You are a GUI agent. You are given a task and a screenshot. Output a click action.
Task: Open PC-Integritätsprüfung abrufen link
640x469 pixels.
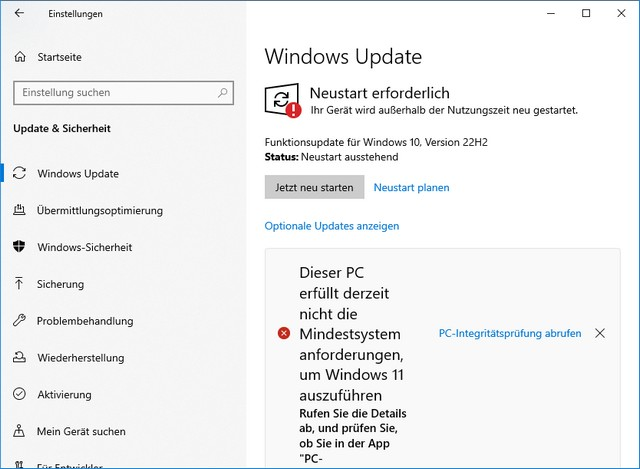(x=510, y=333)
